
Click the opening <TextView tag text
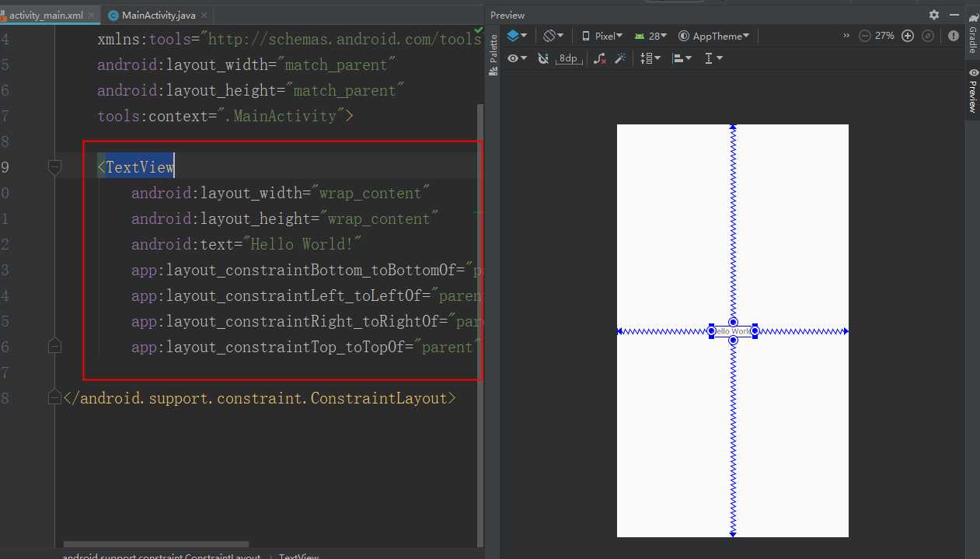tap(136, 167)
